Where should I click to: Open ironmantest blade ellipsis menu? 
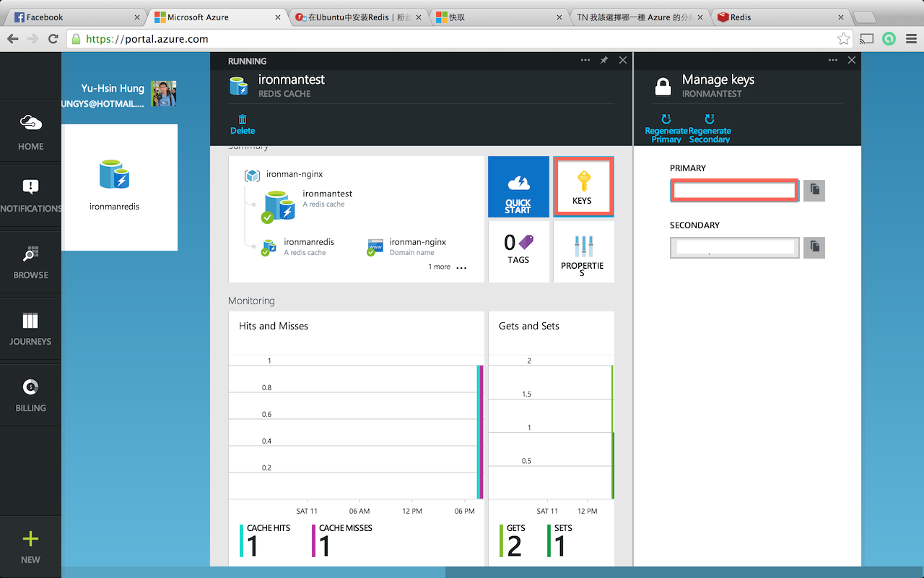(585, 61)
